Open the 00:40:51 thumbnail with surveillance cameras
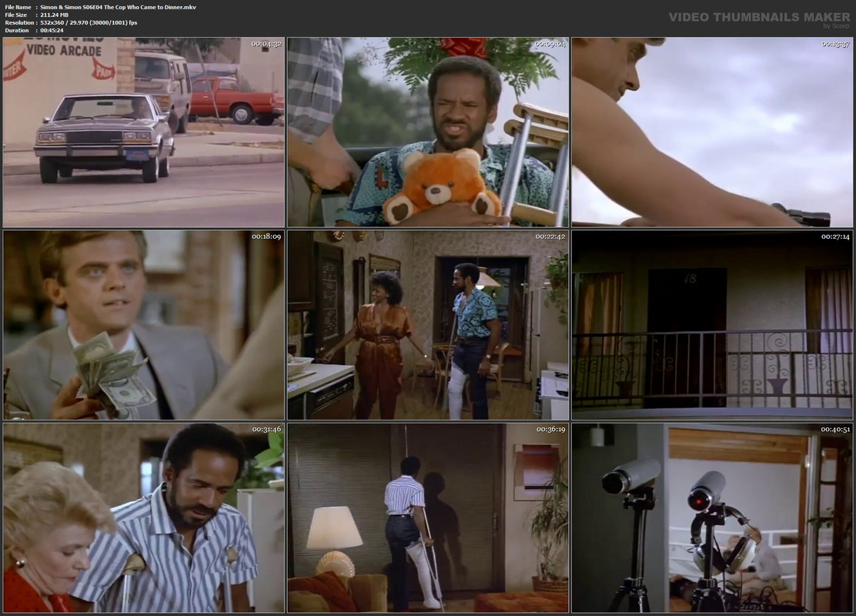 coord(712,517)
